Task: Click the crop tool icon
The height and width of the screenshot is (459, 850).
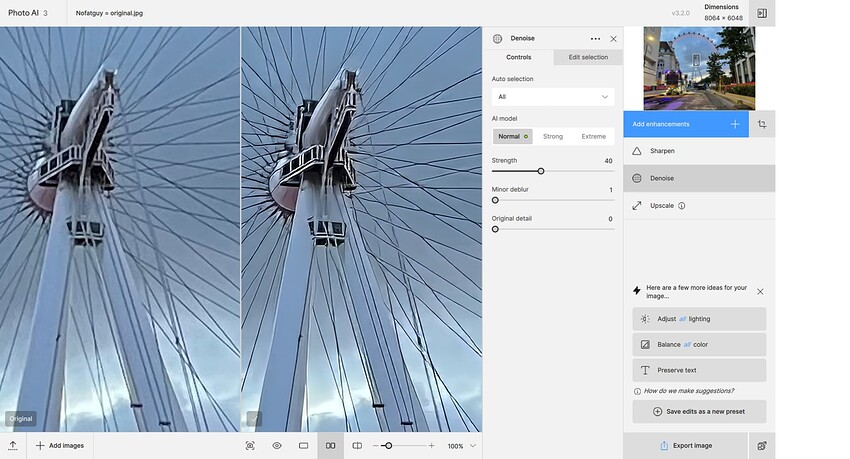Action: 762,124
